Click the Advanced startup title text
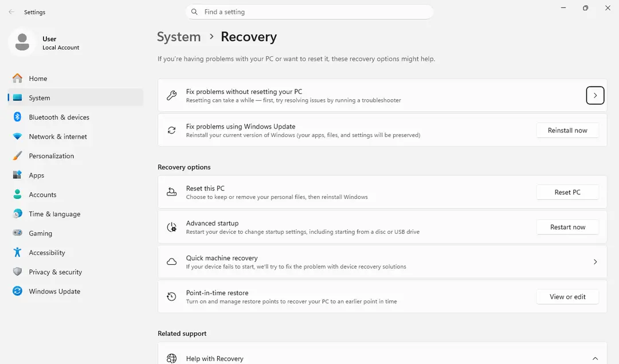Image resolution: width=619 pixels, height=364 pixels. click(x=213, y=223)
